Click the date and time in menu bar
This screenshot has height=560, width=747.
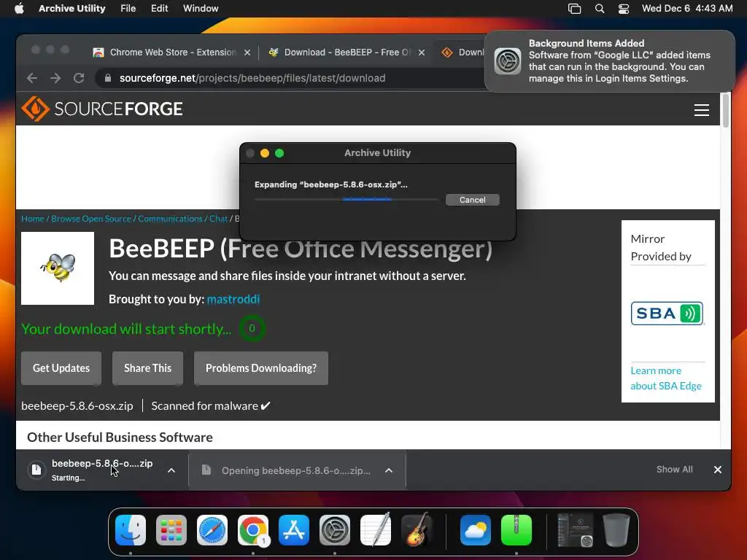tap(687, 9)
